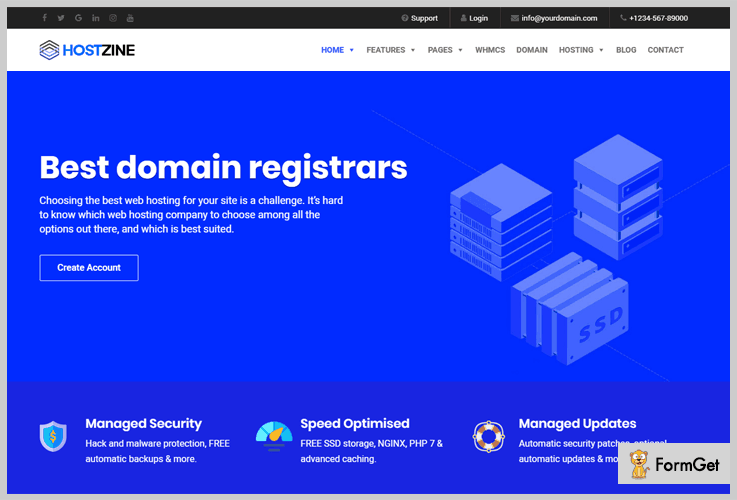This screenshot has width=737, height=500.
Task: Open the Google social icon
Action: pos(78,18)
